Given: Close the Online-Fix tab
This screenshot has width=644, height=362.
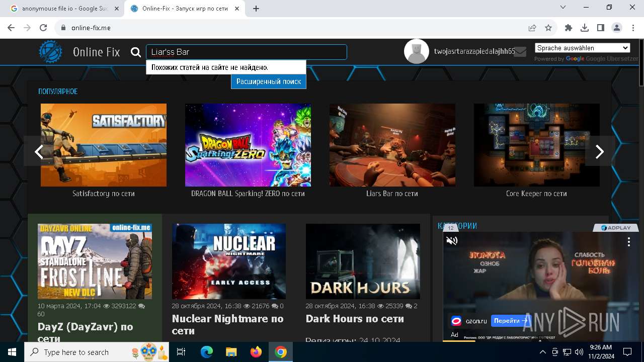Looking at the screenshot, I should [237, 9].
